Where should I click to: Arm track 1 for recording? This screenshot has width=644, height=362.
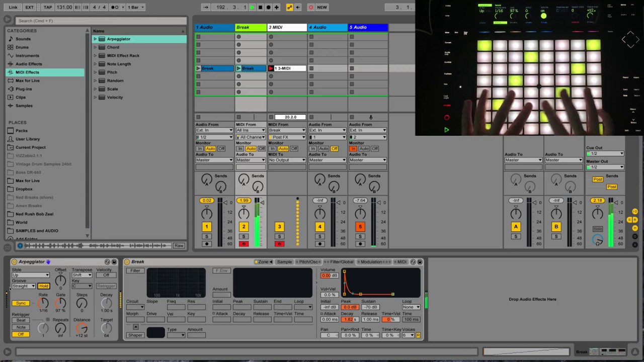point(206,244)
